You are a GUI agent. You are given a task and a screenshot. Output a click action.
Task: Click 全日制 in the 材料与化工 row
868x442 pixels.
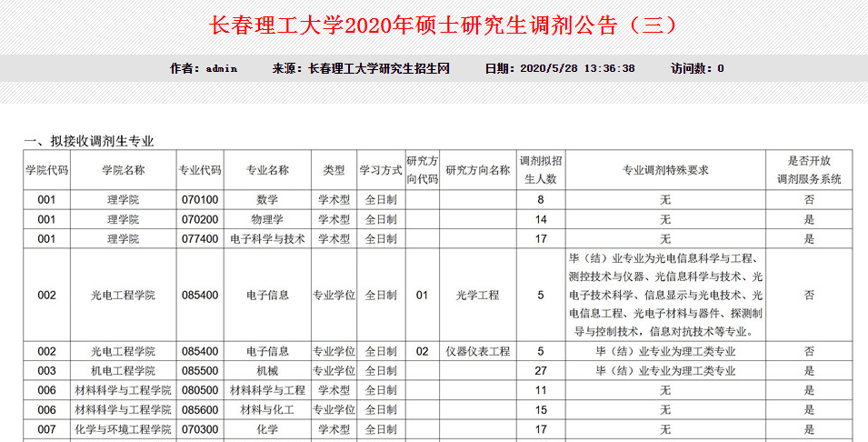(x=381, y=410)
